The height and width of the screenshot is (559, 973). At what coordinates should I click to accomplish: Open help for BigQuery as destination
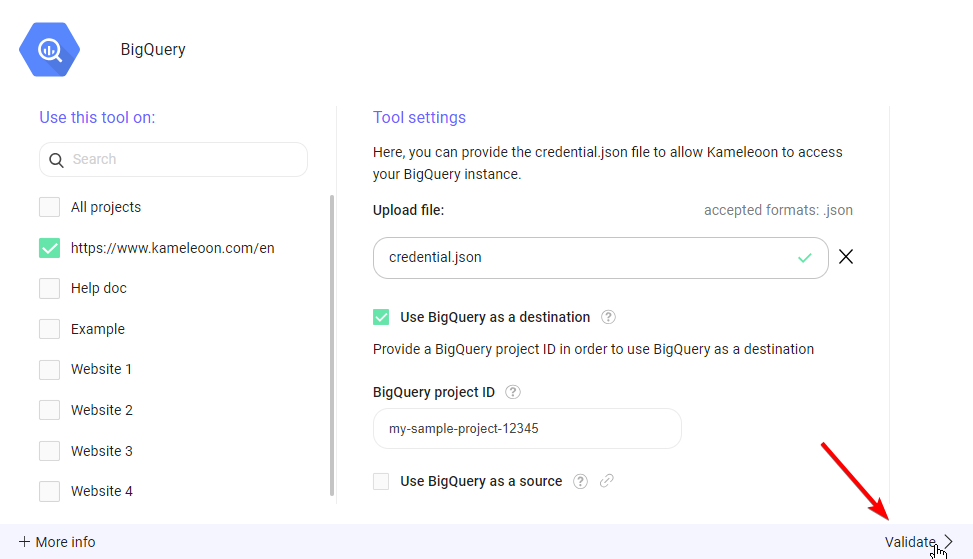pos(608,317)
